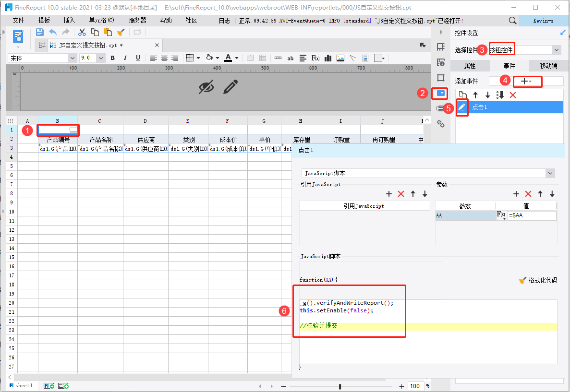Open the 插入 menu
The height and width of the screenshot is (392, 570).
coord(69,20)
